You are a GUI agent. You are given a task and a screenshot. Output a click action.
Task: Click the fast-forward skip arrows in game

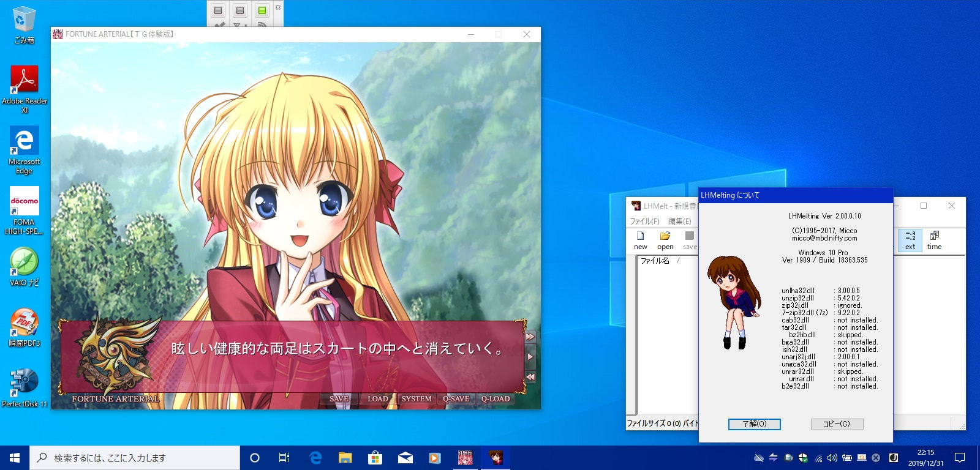(530, 336)
